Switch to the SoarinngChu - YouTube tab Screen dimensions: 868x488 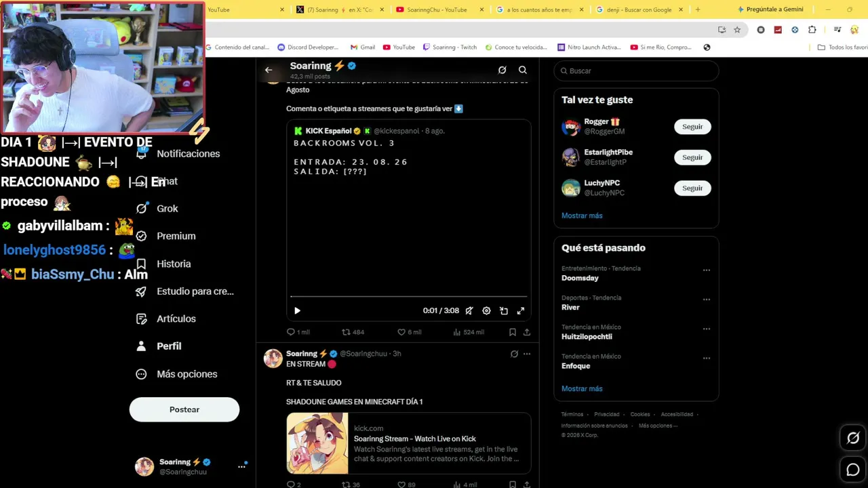(439, 9)
